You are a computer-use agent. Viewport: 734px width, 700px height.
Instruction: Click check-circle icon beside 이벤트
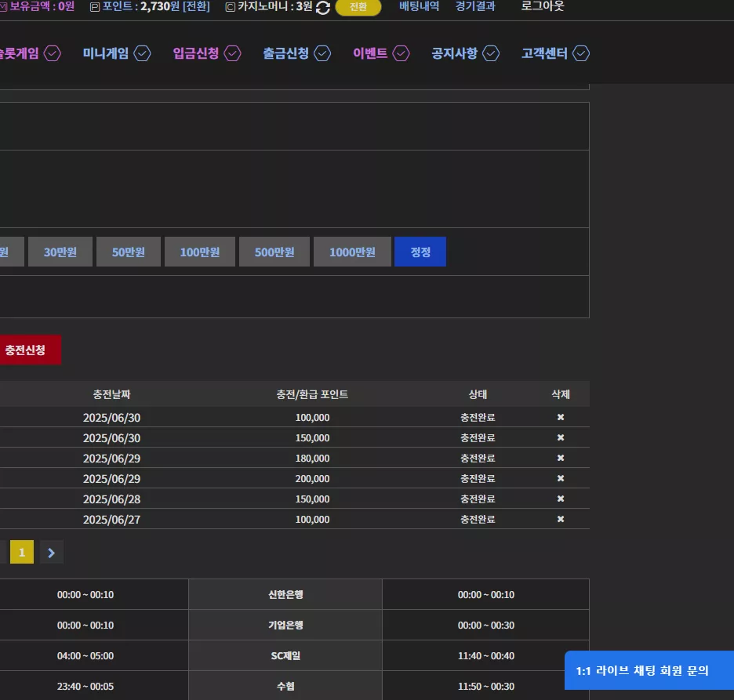point(401,53)
